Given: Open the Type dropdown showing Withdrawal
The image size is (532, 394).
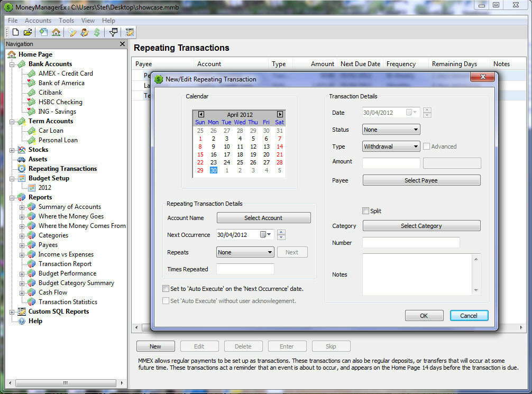Looking at the screenshot, I should 391,146.
